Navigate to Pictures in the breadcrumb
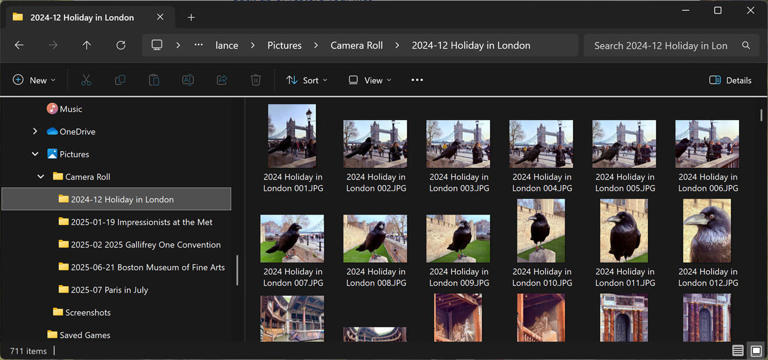 click(284, 46)
